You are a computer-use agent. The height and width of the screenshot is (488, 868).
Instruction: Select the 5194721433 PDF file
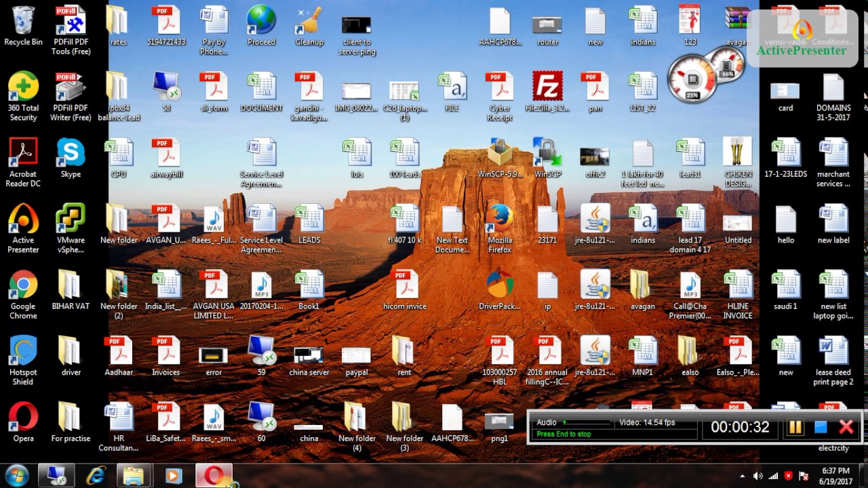[x=167, y=26]
